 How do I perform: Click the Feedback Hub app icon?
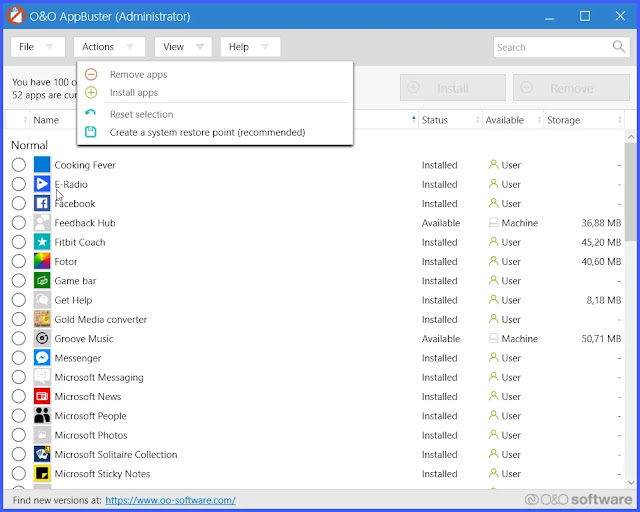click(x=42, y=223)
